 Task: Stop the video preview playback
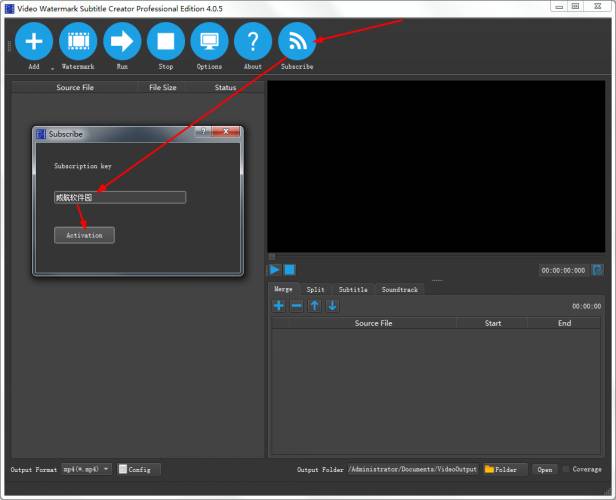tap(290, 270)
